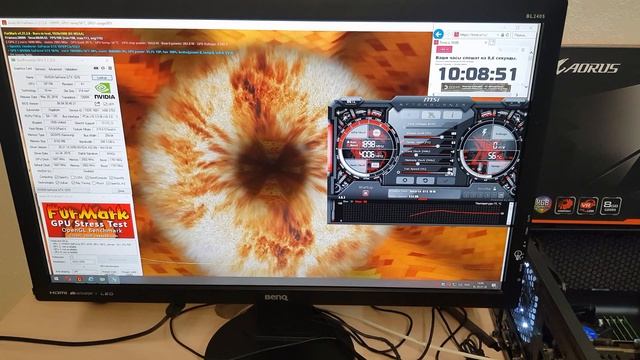This screenshot has width=640, height=360.
Task: Click the Afterburner profile lock icon
Action: click(x=495, y=189)
